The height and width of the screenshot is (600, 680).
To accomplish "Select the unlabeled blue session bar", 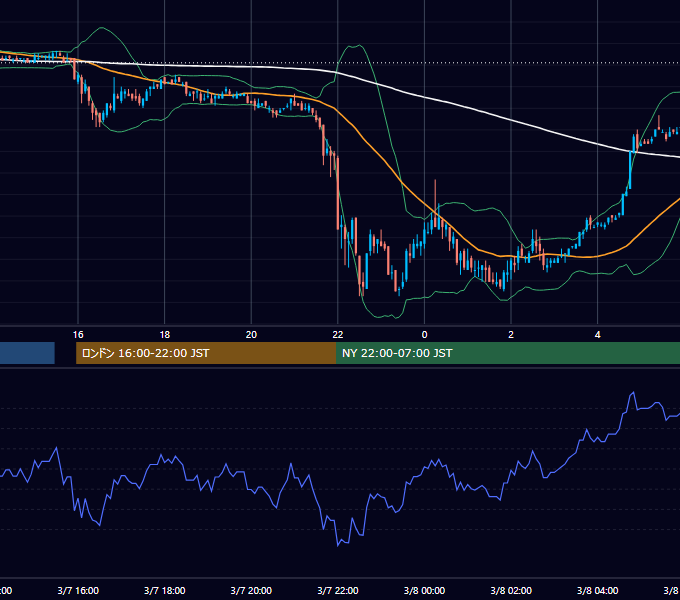I will tap(27, 353).
